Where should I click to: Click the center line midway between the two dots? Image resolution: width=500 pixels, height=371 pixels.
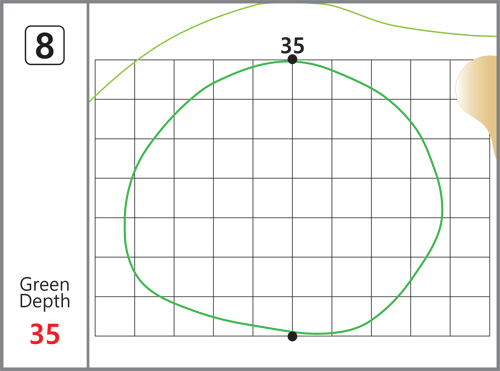(x=292, y=198)
